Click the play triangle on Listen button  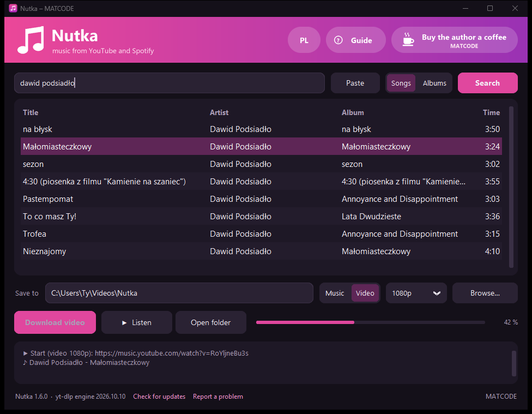[124, 323]
